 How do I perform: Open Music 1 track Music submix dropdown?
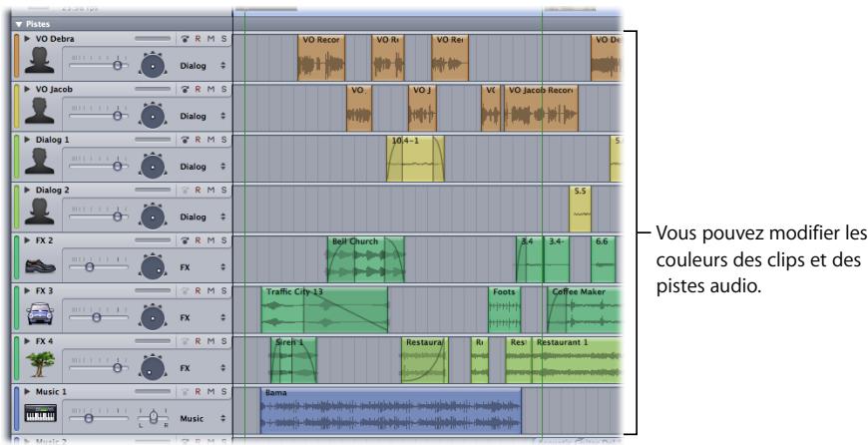(203, 418)
